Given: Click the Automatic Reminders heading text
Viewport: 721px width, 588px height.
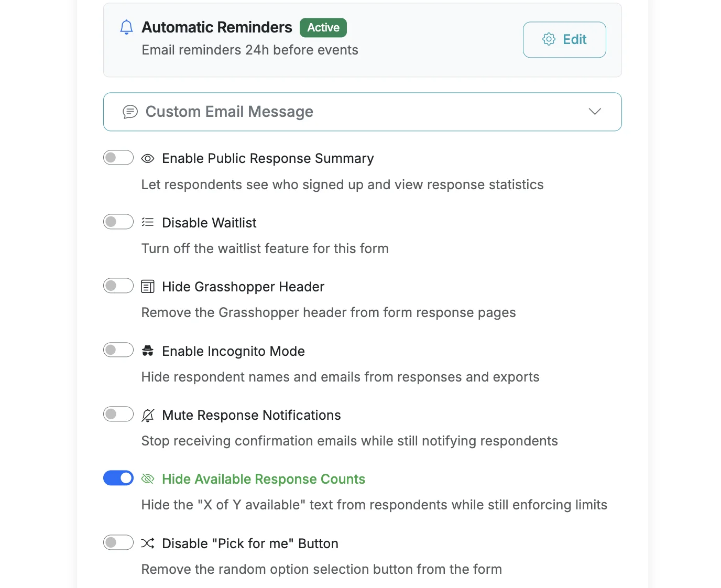Looking at the screenshot, I should pos(217,27).
